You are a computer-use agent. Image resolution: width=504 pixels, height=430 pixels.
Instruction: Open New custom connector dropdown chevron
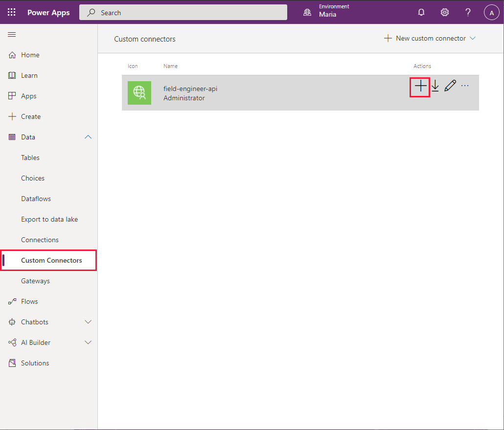(x=473, y=38)
